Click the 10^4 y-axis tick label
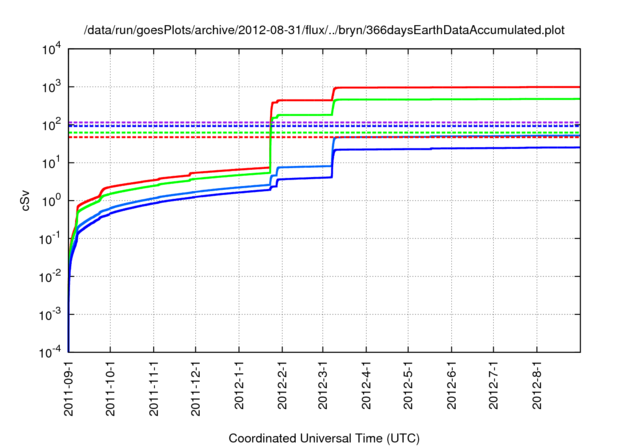The image size is (640, 448). click(49, 50)
